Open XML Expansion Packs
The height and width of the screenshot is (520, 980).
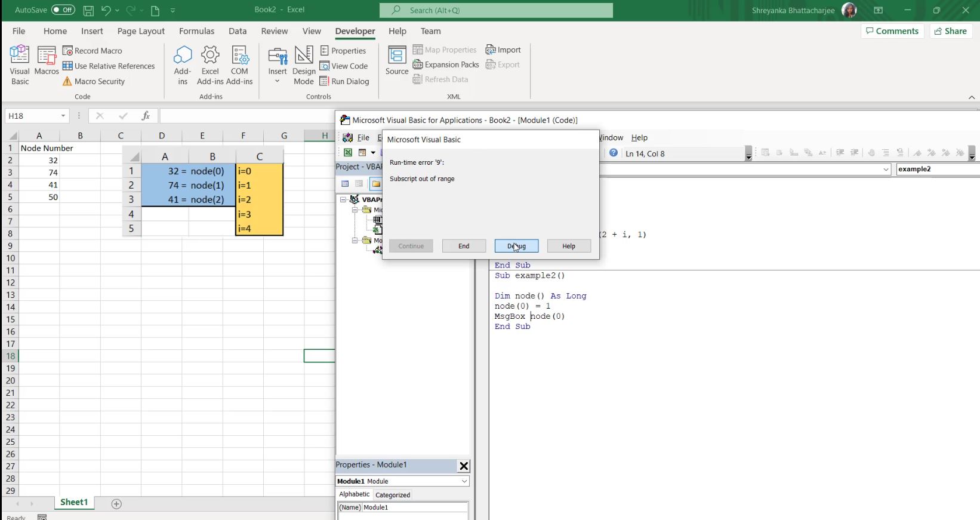point(446,64)
